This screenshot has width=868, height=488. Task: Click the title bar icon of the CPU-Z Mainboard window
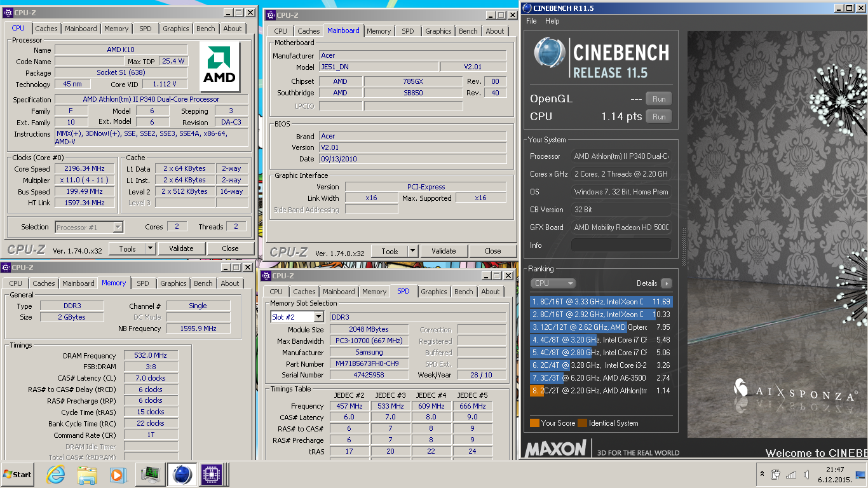(270, 15)
